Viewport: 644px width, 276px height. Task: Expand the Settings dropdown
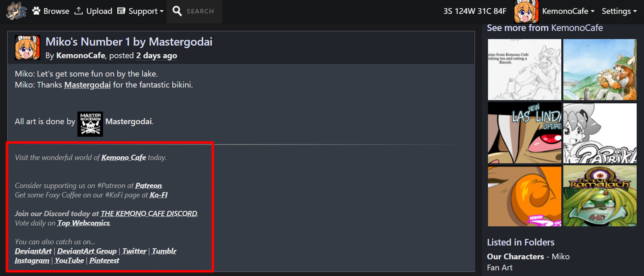tap(619, 11)
